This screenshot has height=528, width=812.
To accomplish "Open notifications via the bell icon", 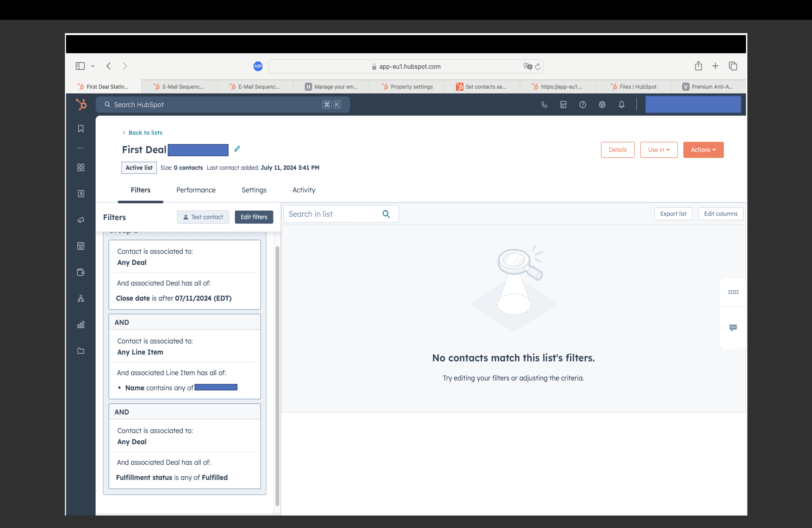I will 621,105.
